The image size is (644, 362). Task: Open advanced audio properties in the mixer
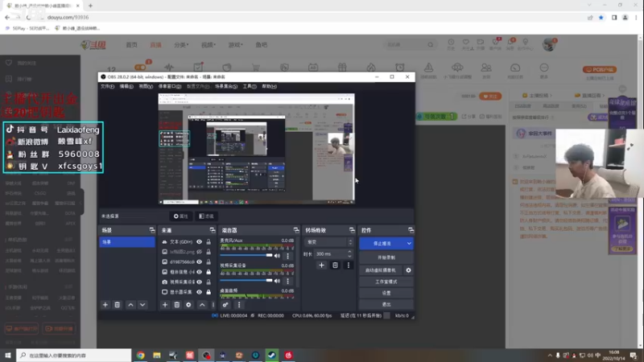tap(225, 305)
